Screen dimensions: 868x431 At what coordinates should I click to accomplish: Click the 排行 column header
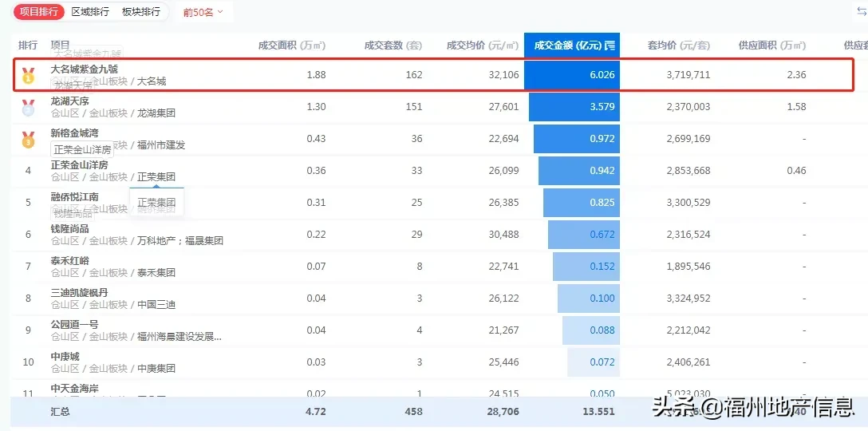[28, 45]
